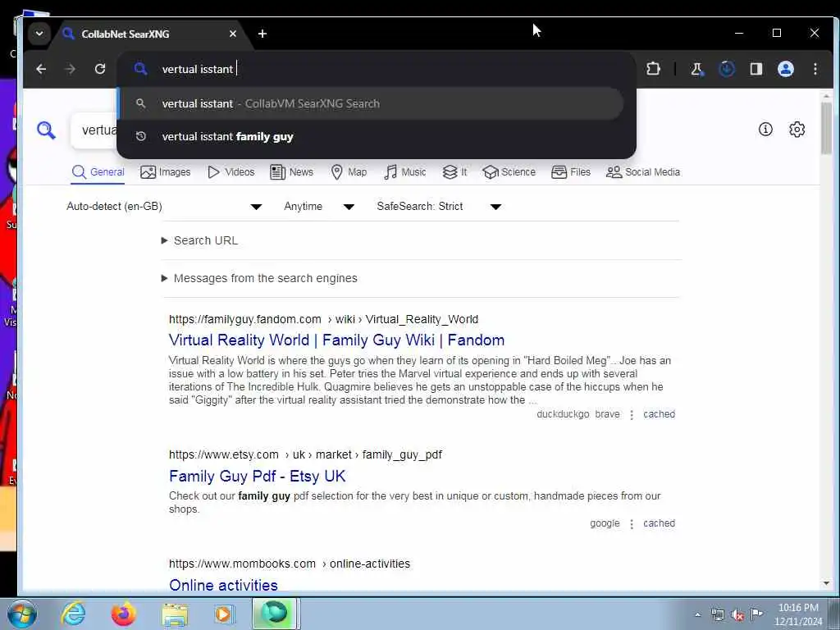Open cached link for Fandom result
Image resolution: width=840 pixels, height=630 pixels.
(659, 414)
